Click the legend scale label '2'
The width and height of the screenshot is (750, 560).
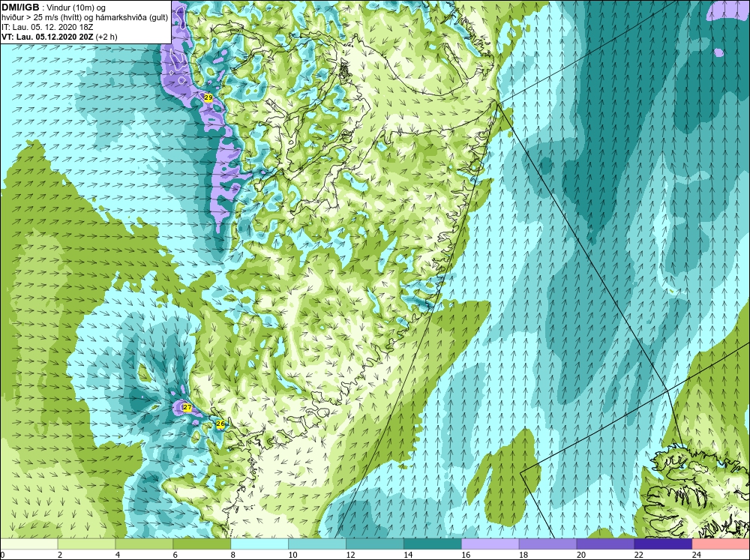coord(60,555)
